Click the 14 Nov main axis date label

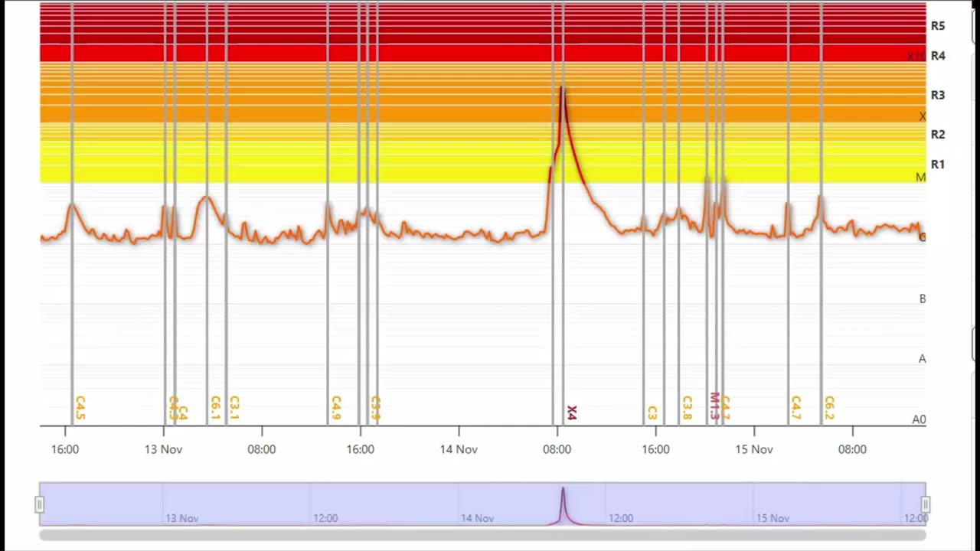point(459,449)
